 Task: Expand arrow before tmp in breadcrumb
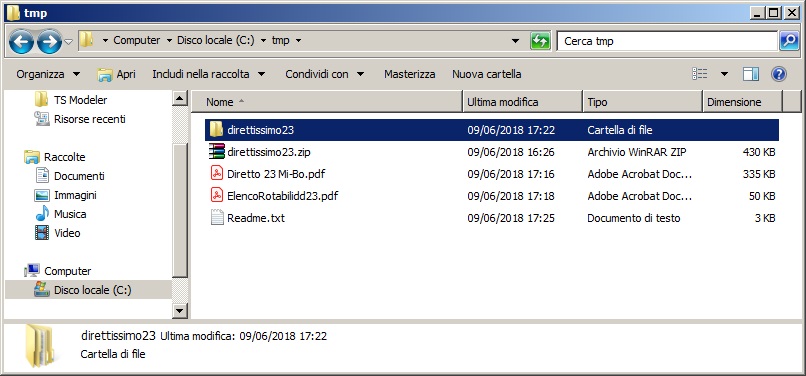(263, 41)
